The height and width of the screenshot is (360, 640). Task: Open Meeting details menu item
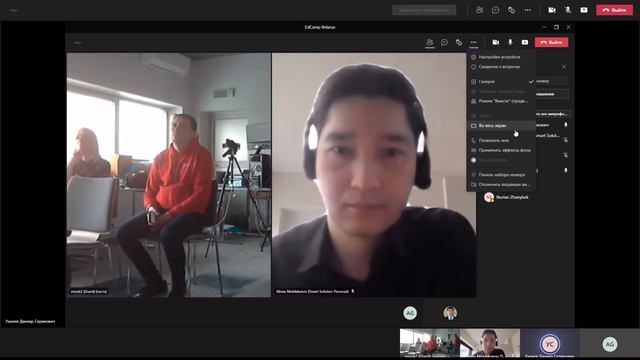click(x=501, y=67)
